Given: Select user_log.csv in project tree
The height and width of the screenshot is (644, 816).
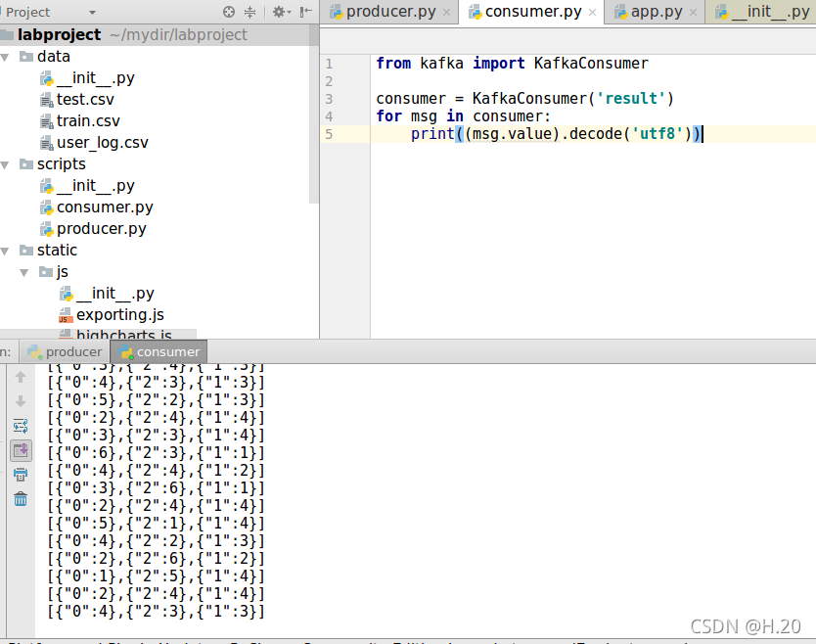Looking at the screenshot, I should pos(102,143).
